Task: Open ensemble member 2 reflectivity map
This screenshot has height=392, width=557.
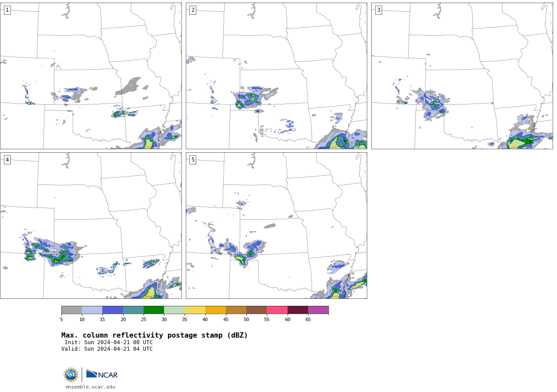Action: pyautogui.click(x=276, y=76)
